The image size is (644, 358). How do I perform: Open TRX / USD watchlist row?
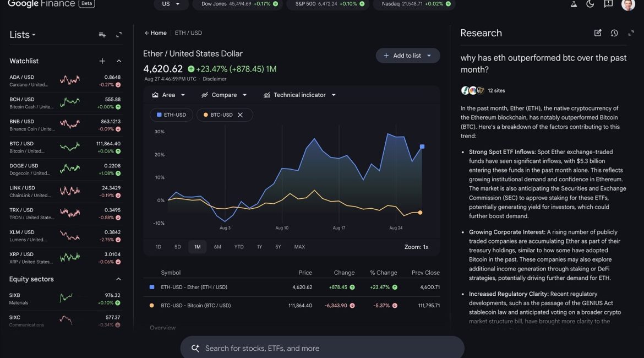click(65, 214)
